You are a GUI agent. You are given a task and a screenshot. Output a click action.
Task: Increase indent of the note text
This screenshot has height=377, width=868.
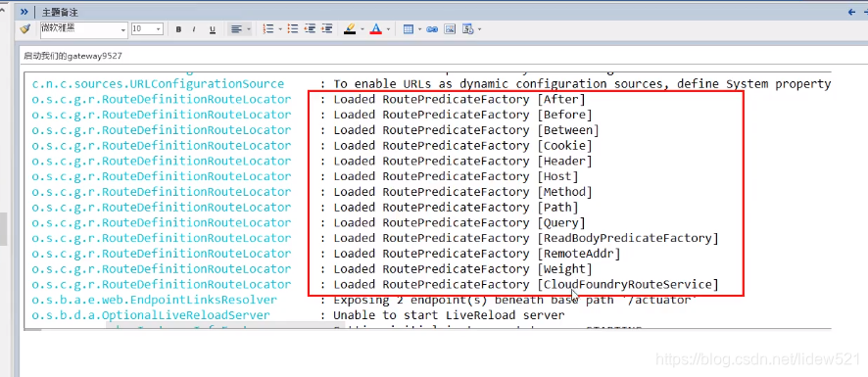point(326,29)
